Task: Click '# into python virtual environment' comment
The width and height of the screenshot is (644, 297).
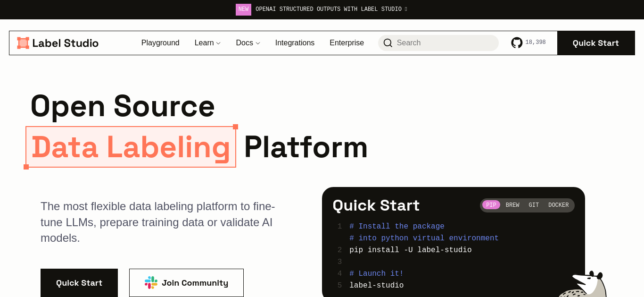Action: (x=424, y=238)
